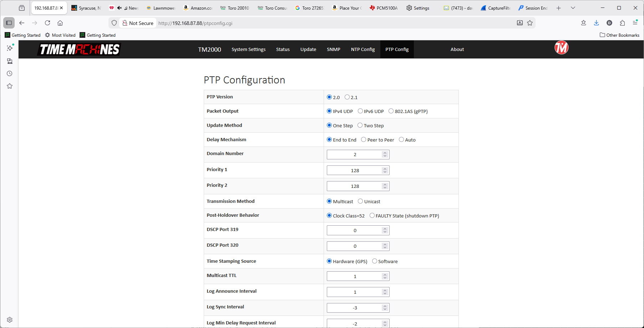Viewport: 644px width, 328px height.
Task: Reload the page with the refresh icon
Action: tap(47, 23)
